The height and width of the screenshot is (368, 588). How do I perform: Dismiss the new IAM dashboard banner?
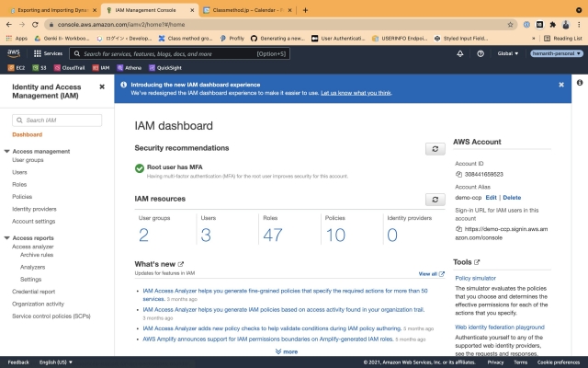(561, 85)
